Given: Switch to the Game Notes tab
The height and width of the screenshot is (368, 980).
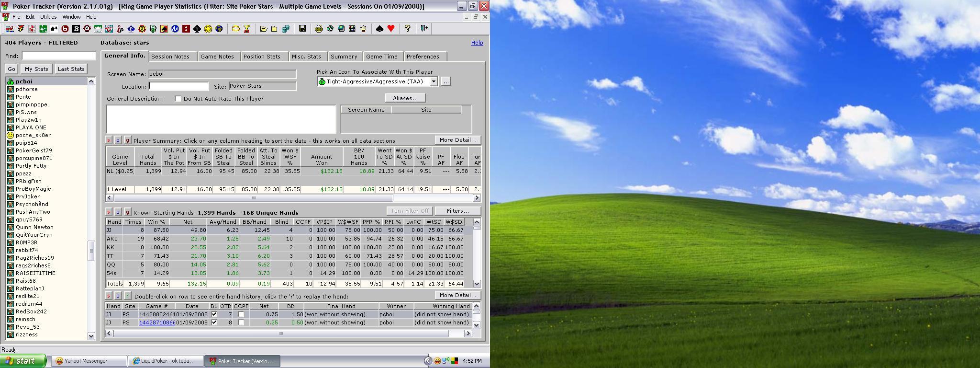Looking at the screenshot, I should [x=217, y=57].
